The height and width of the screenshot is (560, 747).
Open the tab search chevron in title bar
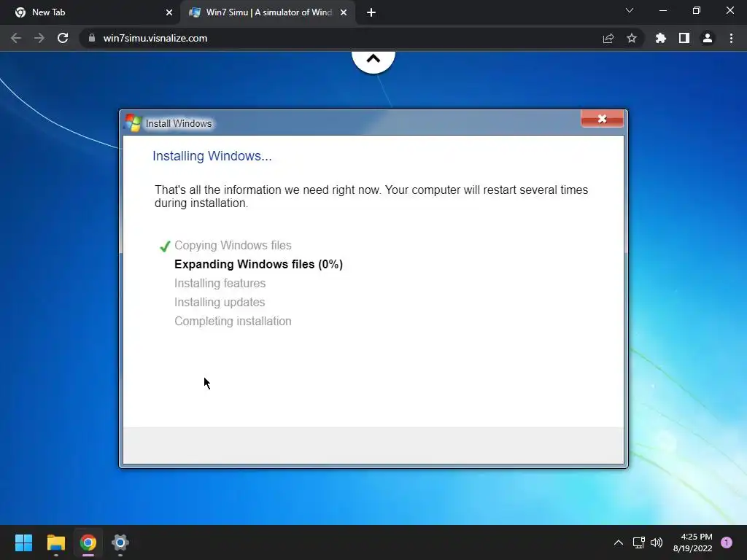630,10
